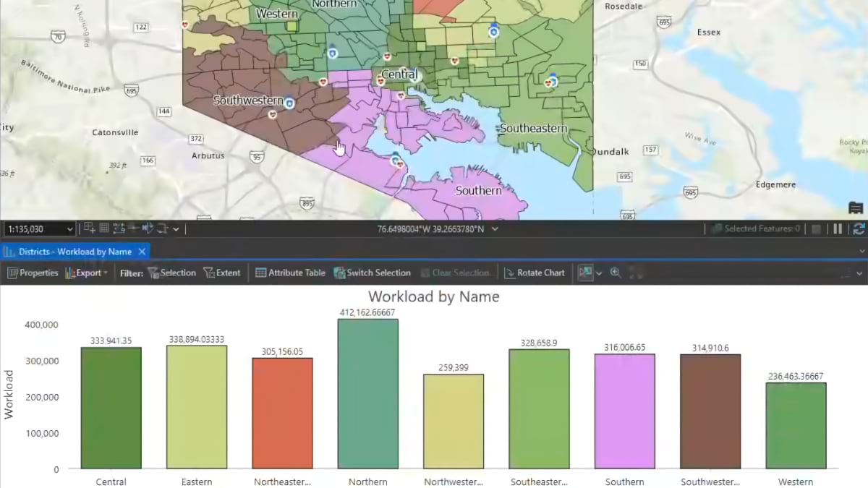Click the 259,399 data label
This screenshot has width=868, height=488.
[454, 367]
